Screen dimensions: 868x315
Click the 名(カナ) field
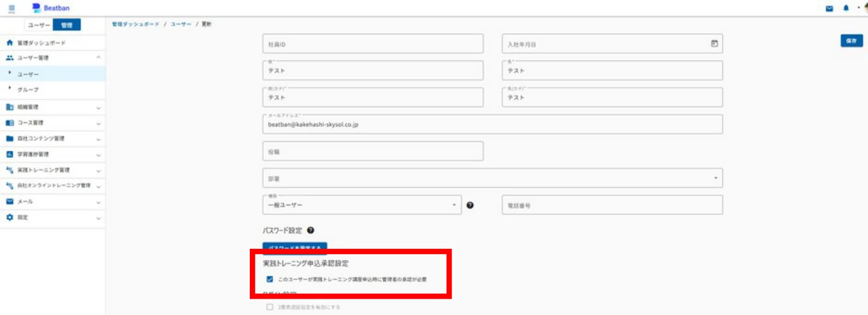click(612, 97)
